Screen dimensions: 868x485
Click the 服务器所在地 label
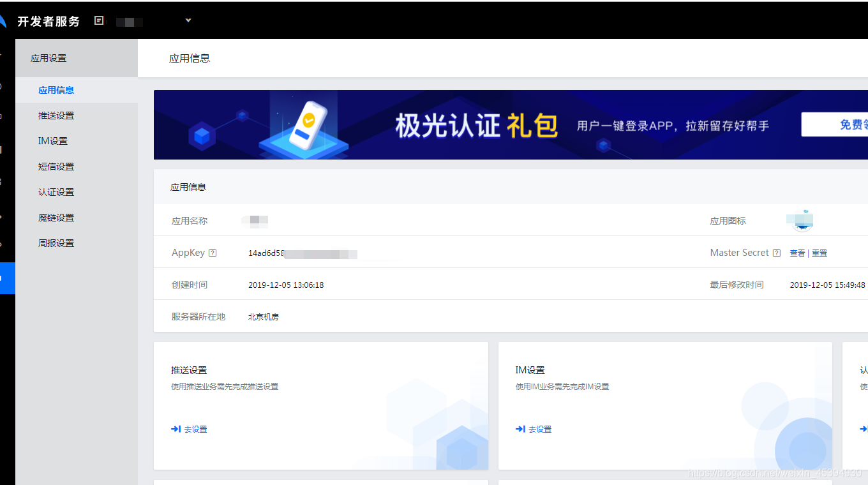pyautogui.click(x=198, y=317)
